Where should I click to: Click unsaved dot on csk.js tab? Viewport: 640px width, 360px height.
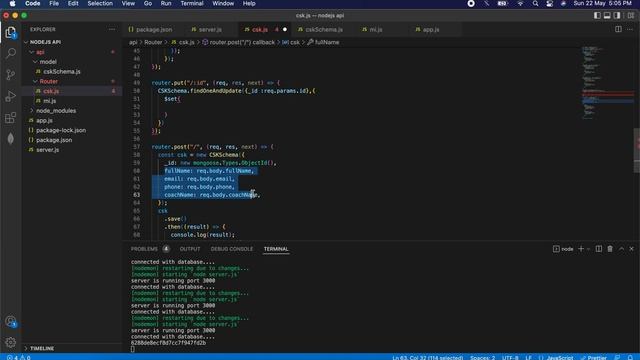pyautogui.click(x=285, y=29)
